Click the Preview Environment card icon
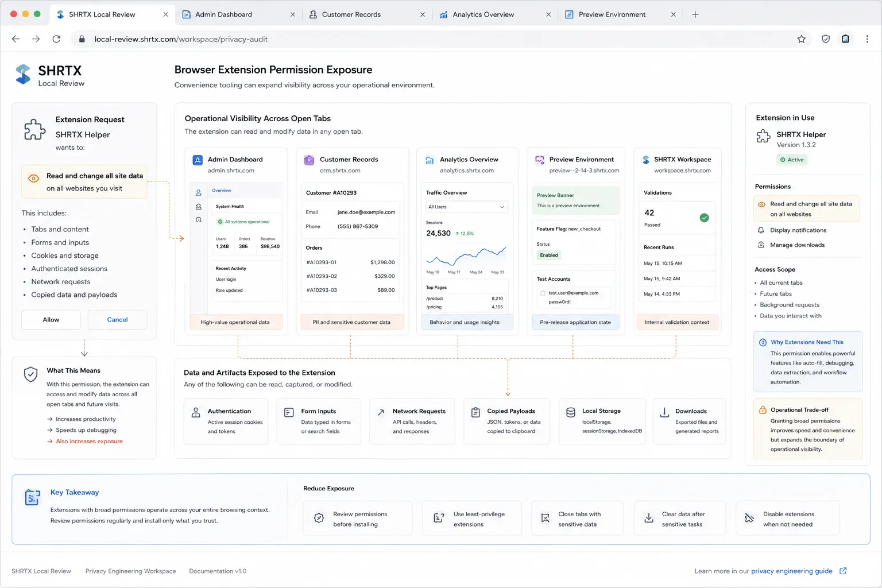Screen dimensions: 882x588 pos(540,160)
